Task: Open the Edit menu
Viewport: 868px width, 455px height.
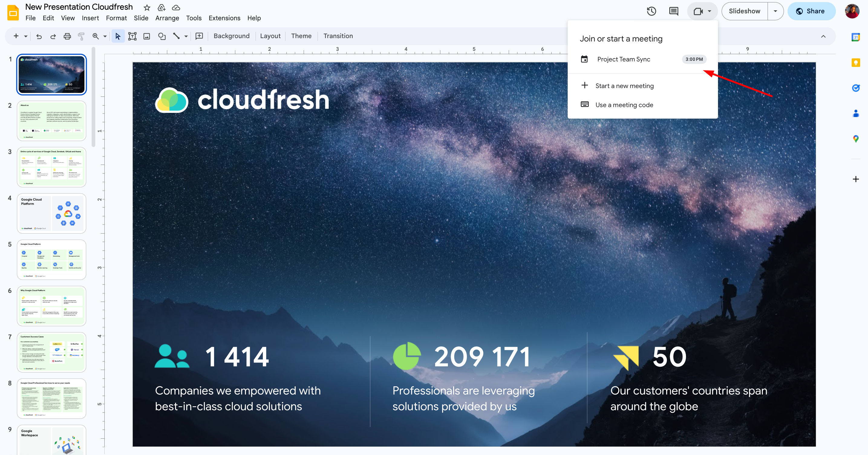Action: (x=48, y=18)
